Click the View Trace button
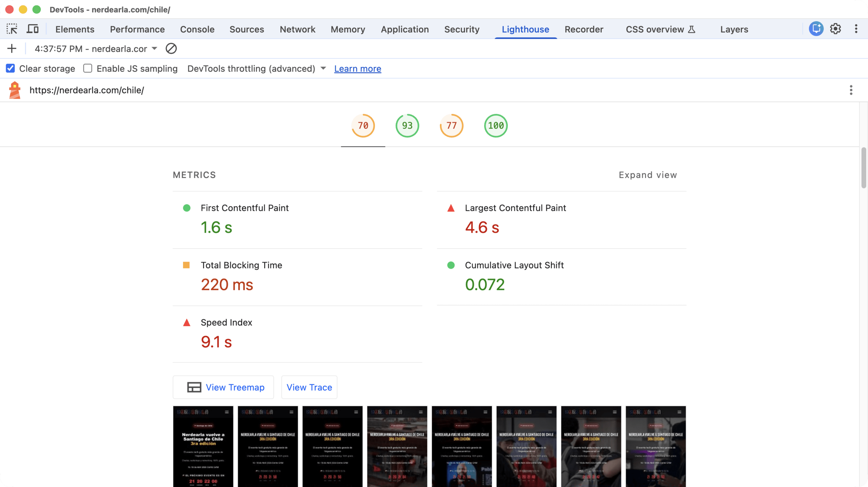This screenshot has width=868, height=487. [x=309, y=387]
